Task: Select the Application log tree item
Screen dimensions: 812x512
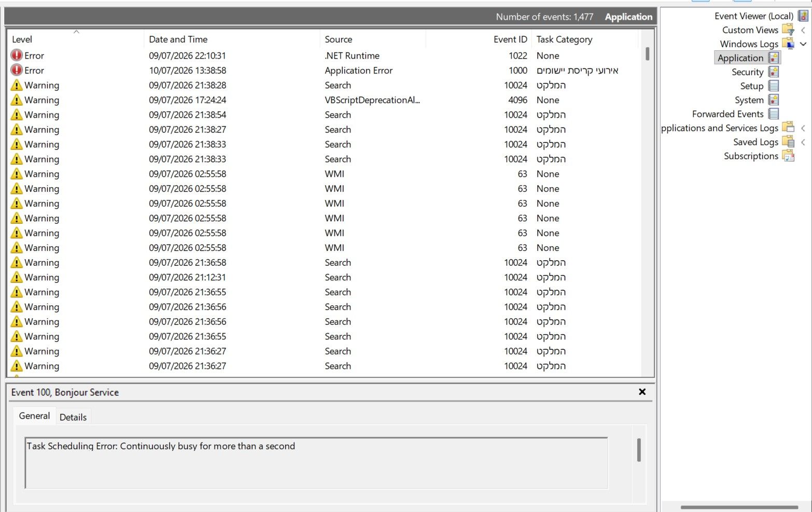Action: pyautogui.click(x=740, y=58)
